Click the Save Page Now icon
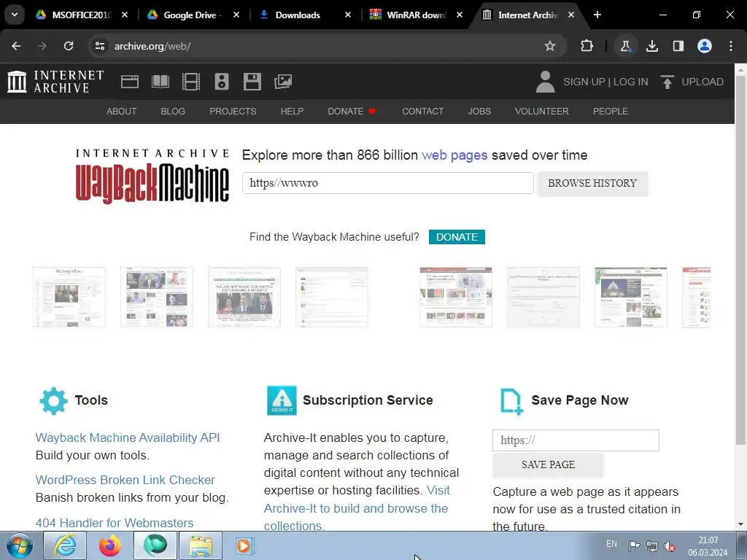747x560 pixels. (x=511, y=401)
